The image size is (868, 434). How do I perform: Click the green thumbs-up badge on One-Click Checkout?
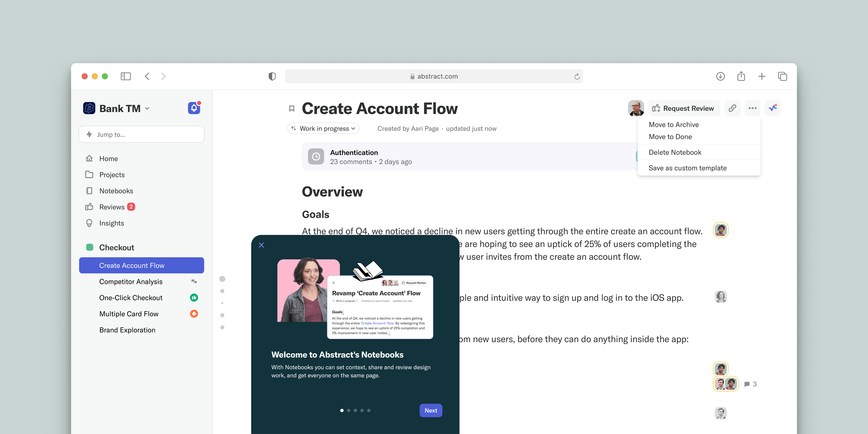pos(194,298)
